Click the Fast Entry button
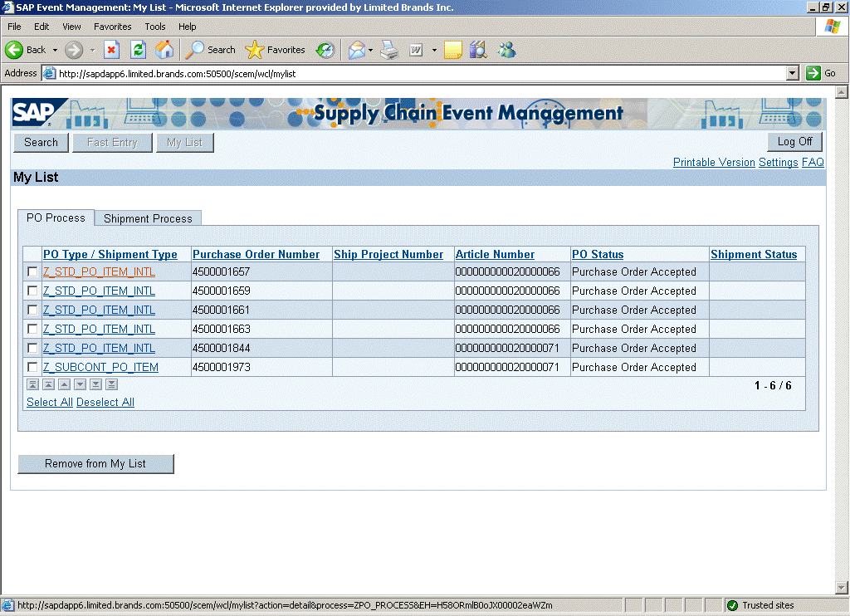 point(112,143)
